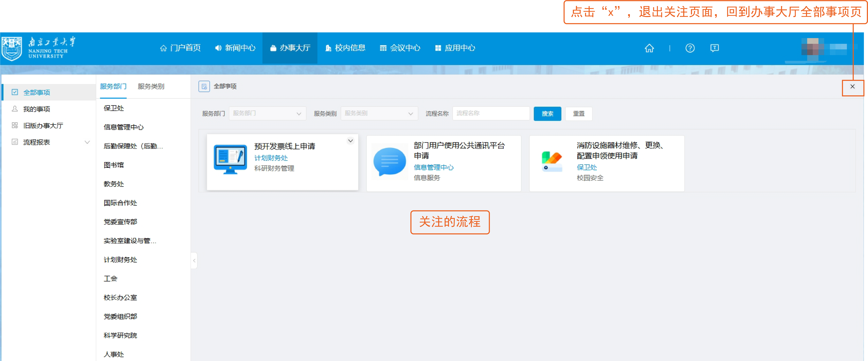Open the 预开发票线上申请 title
The image size is (868, 361).
(x=285, y=146)
